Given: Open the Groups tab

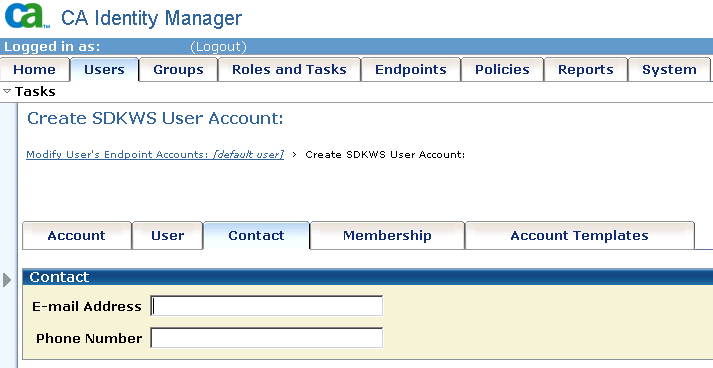Looking at the screenshot, I should pyautogui.click(x=178, y=70).
